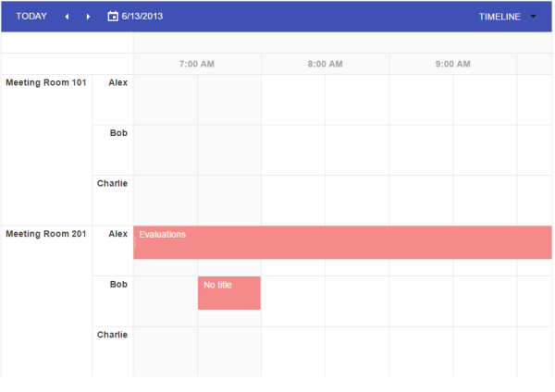Open the calendar date picker icon
The width and height of the screenshot is (555, 392).
pos(113,17)
